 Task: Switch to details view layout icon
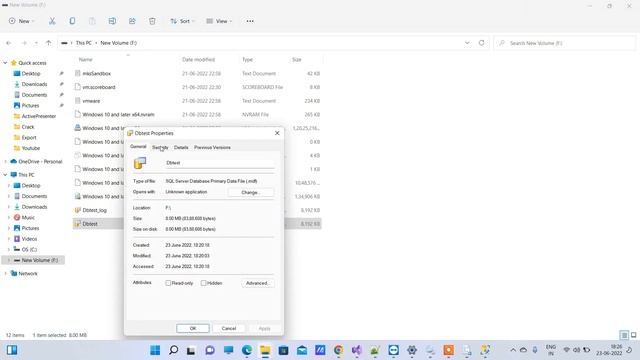point(624,335)
